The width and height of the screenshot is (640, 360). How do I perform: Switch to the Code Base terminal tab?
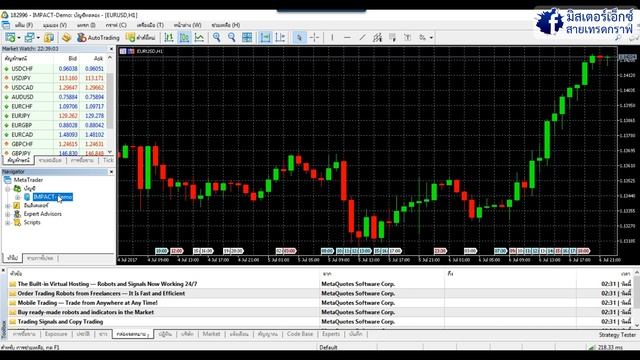300,334
